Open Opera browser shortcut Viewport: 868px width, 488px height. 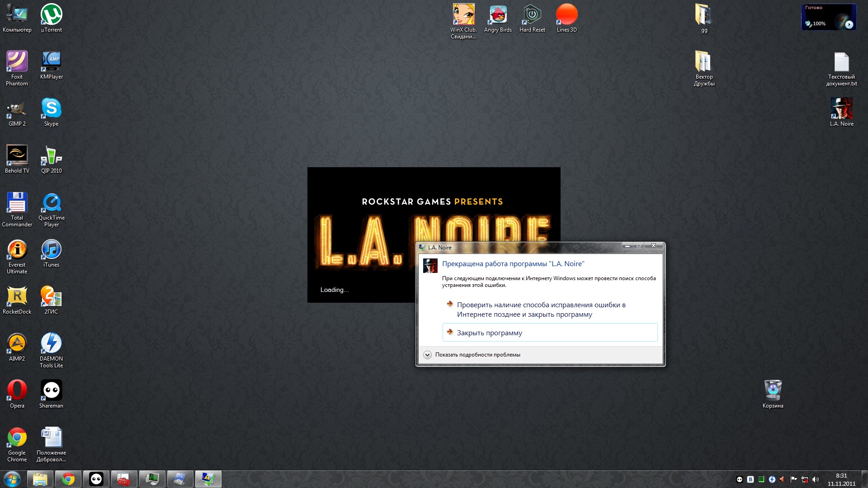17,394
